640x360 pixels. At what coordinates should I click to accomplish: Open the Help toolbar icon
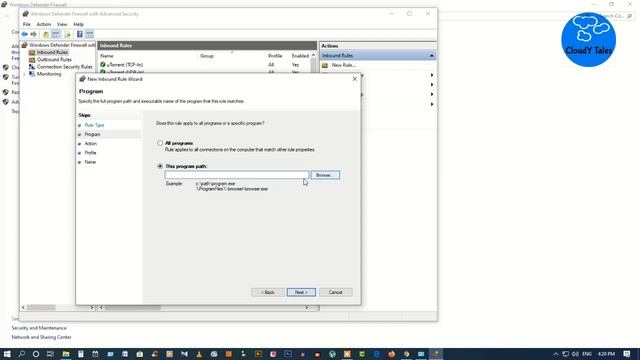coord(80,34)
